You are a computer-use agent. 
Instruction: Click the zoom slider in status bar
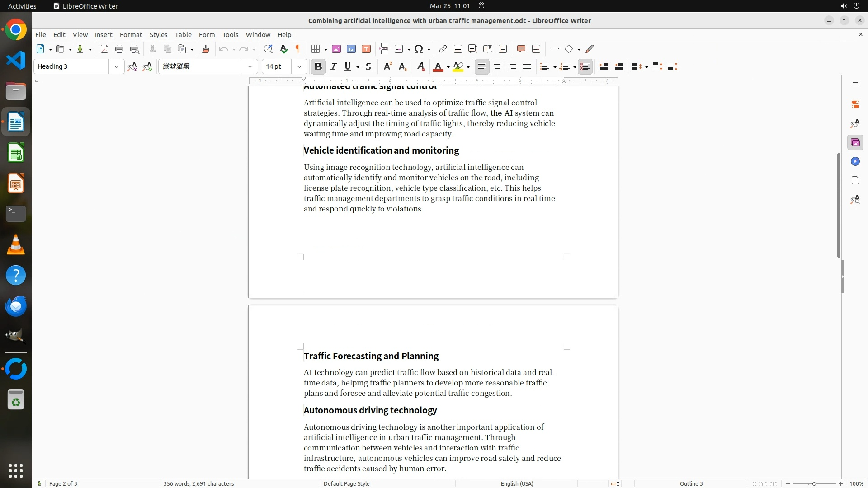(814, 483)
